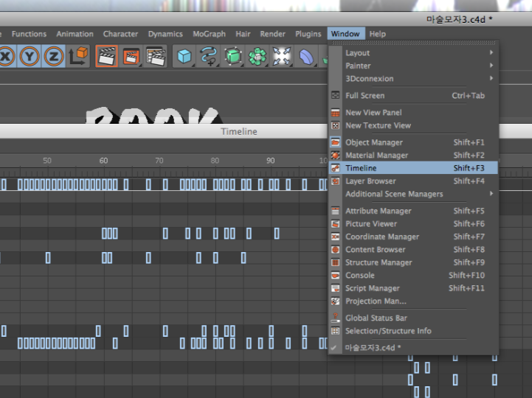Choose New View Panel entry

point(413,113)
